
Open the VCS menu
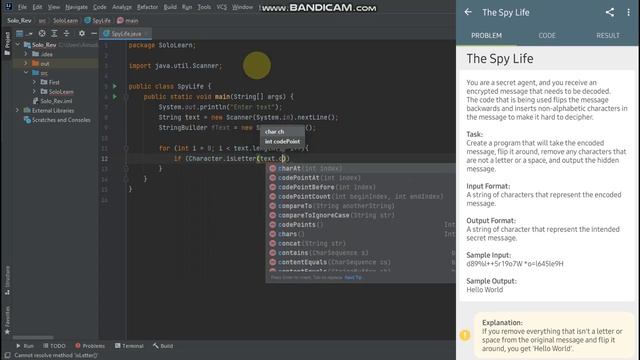tap(222, 7)
